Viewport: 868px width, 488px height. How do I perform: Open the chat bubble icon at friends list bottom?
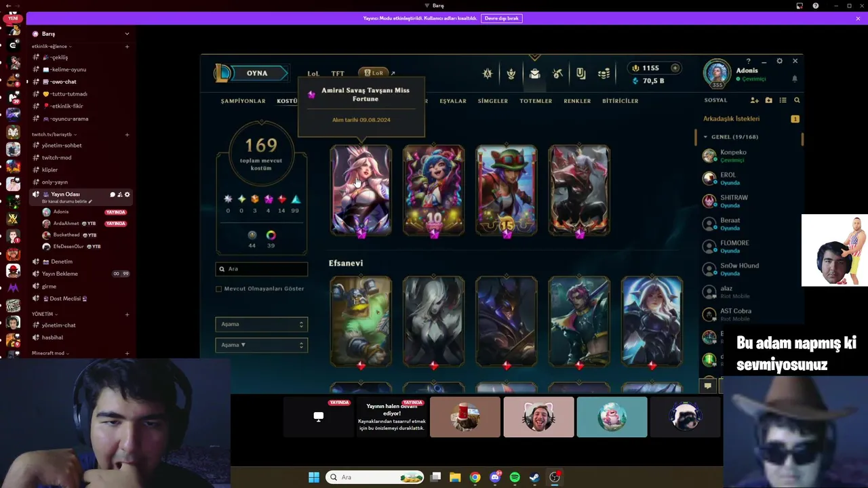[707, 386]
